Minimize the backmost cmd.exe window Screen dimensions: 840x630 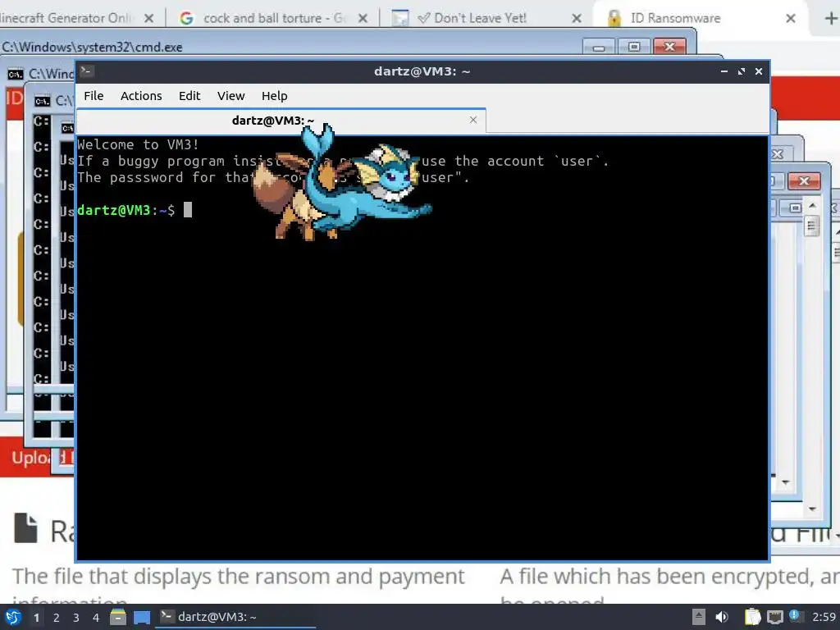599,47
